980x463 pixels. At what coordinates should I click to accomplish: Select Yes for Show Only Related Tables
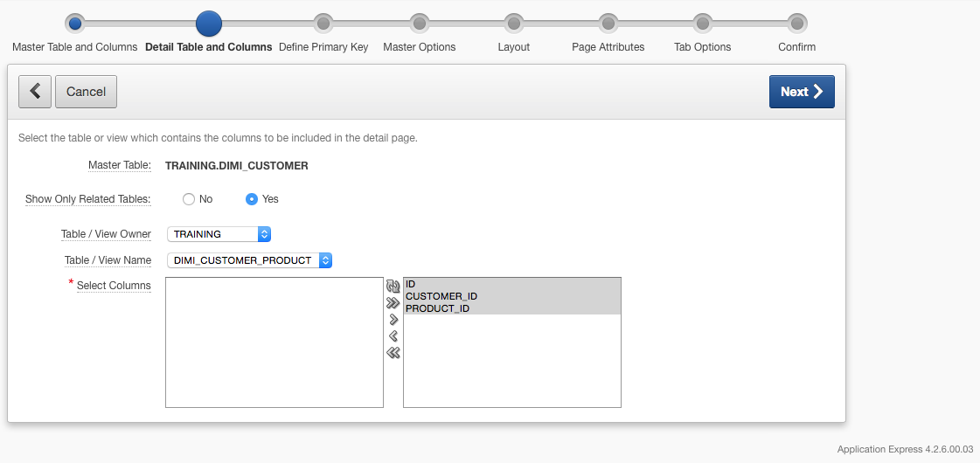252,199
